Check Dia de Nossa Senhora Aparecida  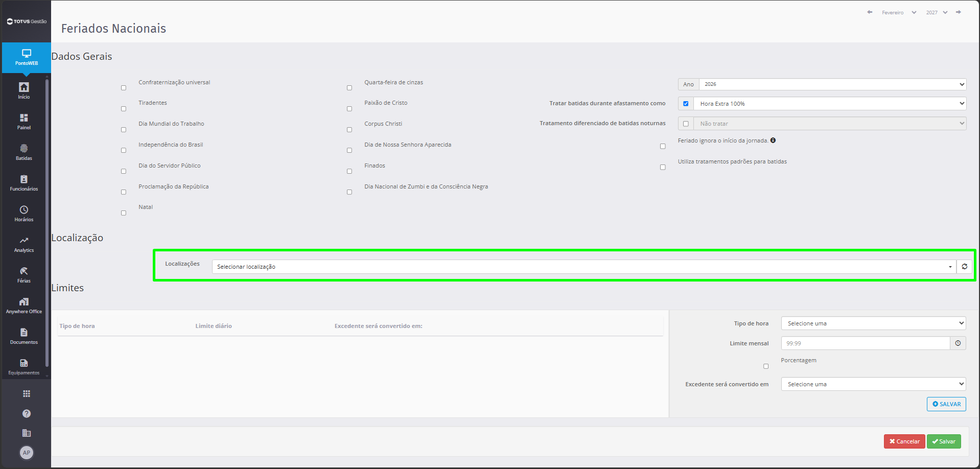pyautogui.click(x=349, y=150)
